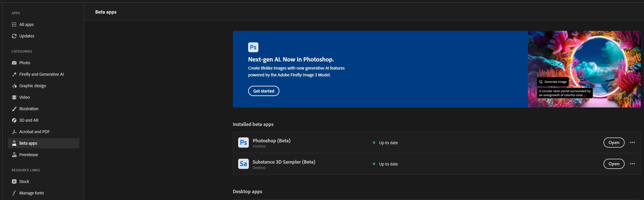Open the Stock resource link
This screenshot has height=200, width=644.
44,181
